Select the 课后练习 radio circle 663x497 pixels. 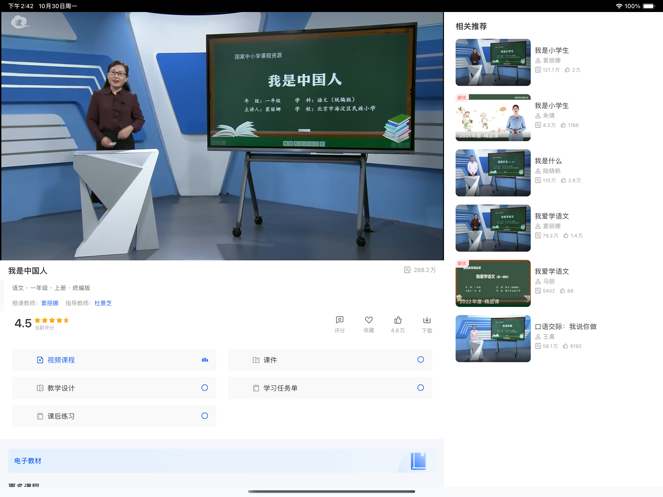[x=205, y=416]
